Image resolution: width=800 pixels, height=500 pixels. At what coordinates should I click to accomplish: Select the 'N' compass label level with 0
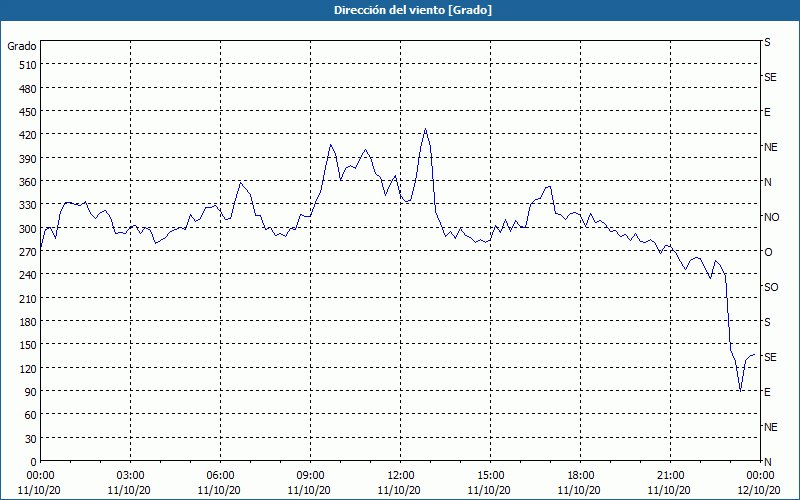[767, 462]
